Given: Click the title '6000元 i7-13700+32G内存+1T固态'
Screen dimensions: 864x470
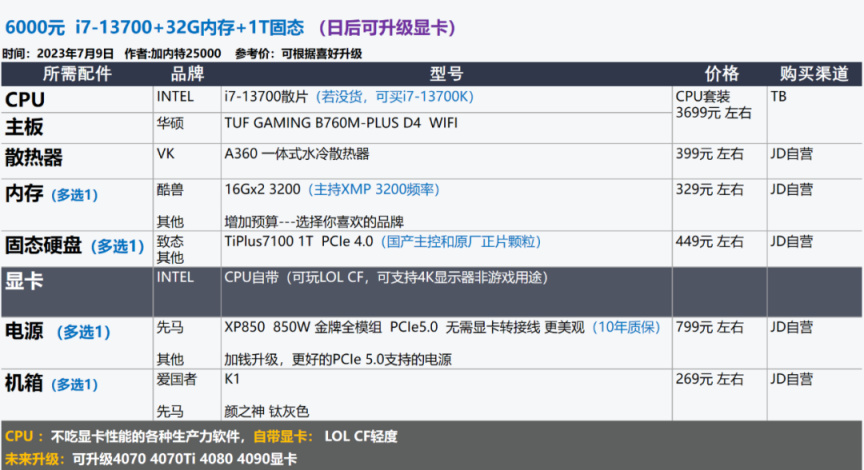Looking at the screenshot, I should click(x=154, y=28).
